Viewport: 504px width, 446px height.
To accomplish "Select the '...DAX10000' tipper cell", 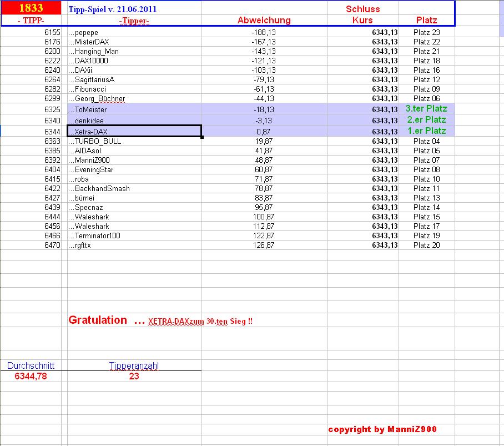I will pyautogui.click(x=134, y=61).
